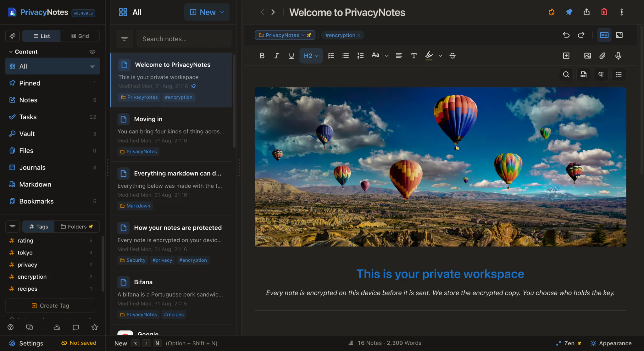Go back to previous note
644x351 pixels.
point(262,12)
